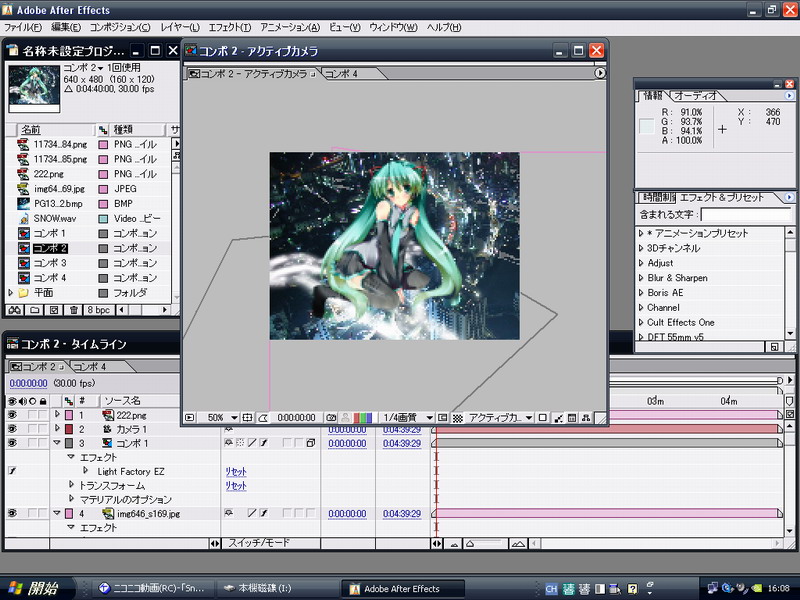Click the 含まれる文字 search field

pos(746,215)
